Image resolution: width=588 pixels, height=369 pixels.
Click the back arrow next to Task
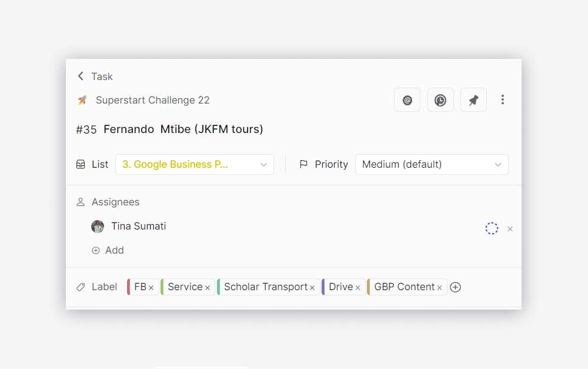[81, 77]
